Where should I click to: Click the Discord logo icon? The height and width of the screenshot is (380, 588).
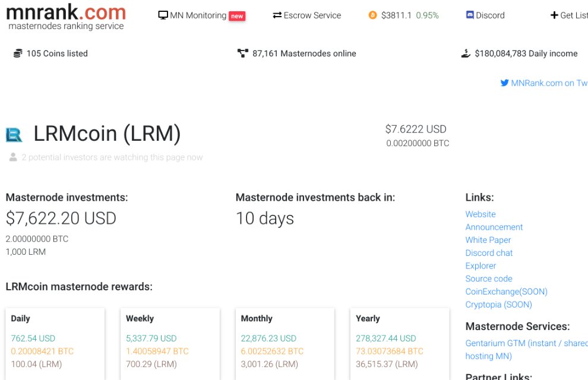470,15
